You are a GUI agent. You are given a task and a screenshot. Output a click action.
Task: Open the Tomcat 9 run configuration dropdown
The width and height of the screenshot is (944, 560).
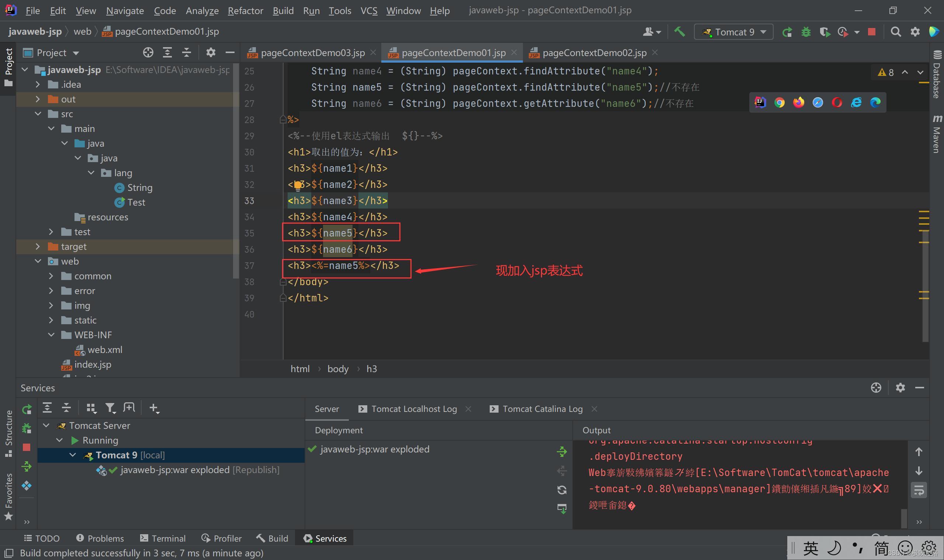[x=733, y=32]
